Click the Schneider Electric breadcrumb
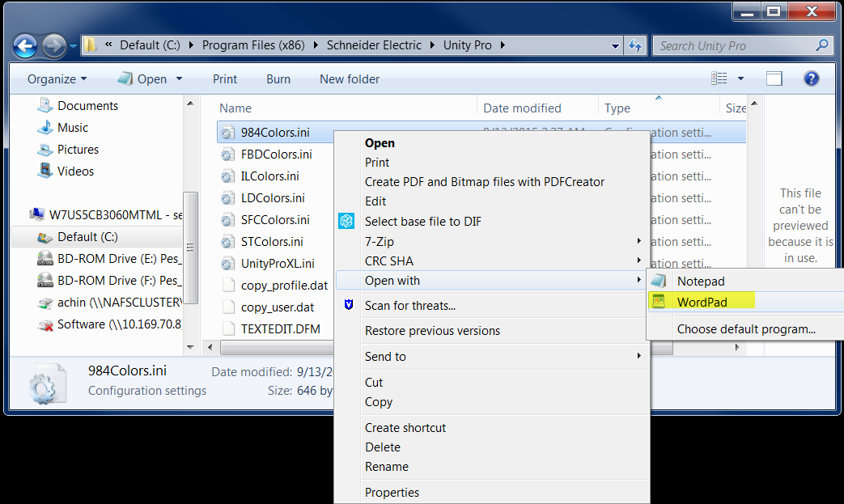This screenshot has width=844, height=504. click(x=374, y=45)
